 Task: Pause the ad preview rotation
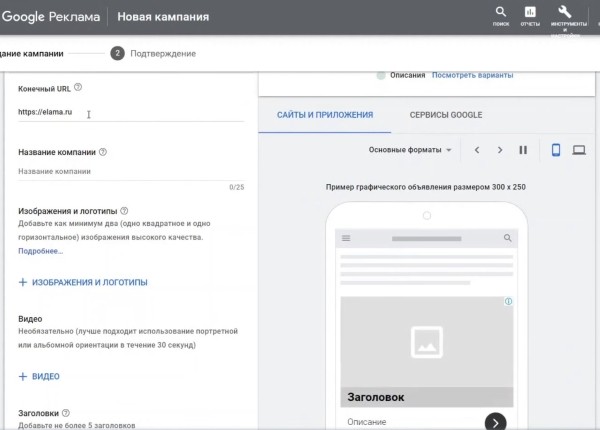tap(522, 150)
